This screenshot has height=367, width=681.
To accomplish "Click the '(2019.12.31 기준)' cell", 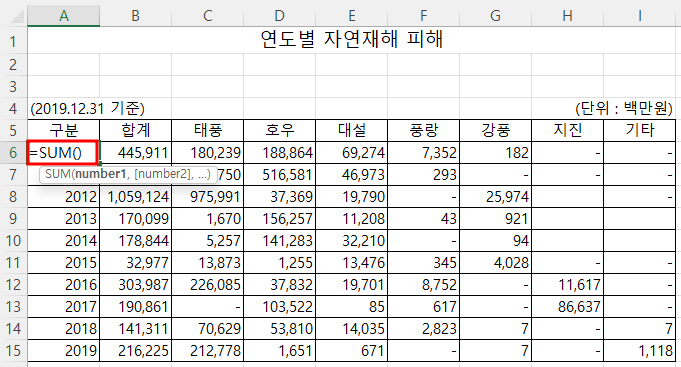I will pyautogui.click(x=87, y=109).
